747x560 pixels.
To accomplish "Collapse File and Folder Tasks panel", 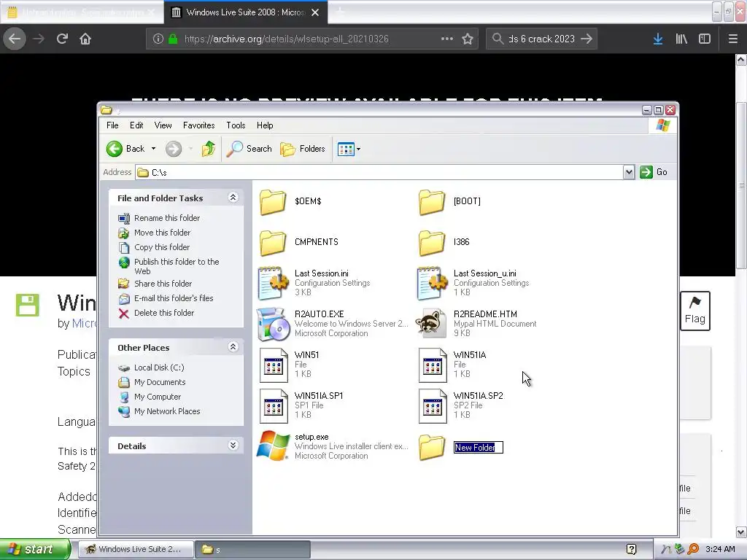I will coord(233,198).
